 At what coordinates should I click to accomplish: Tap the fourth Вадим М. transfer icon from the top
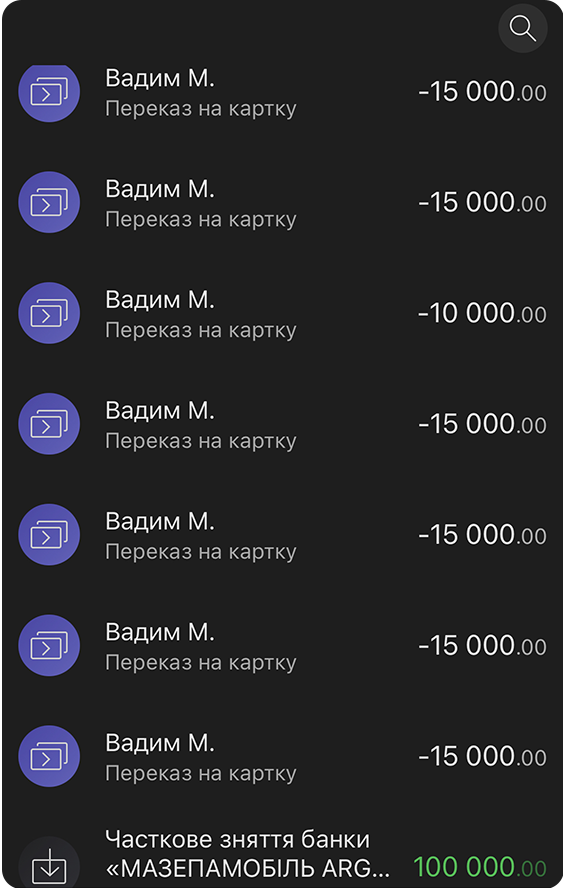point(49,424)
